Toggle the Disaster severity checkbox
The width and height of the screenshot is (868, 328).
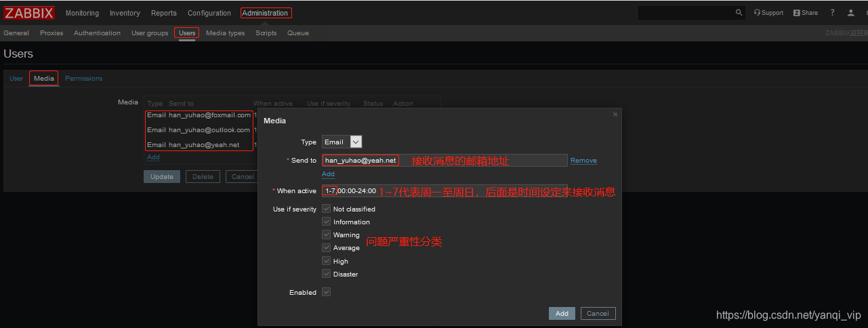[x=327, y=274]
